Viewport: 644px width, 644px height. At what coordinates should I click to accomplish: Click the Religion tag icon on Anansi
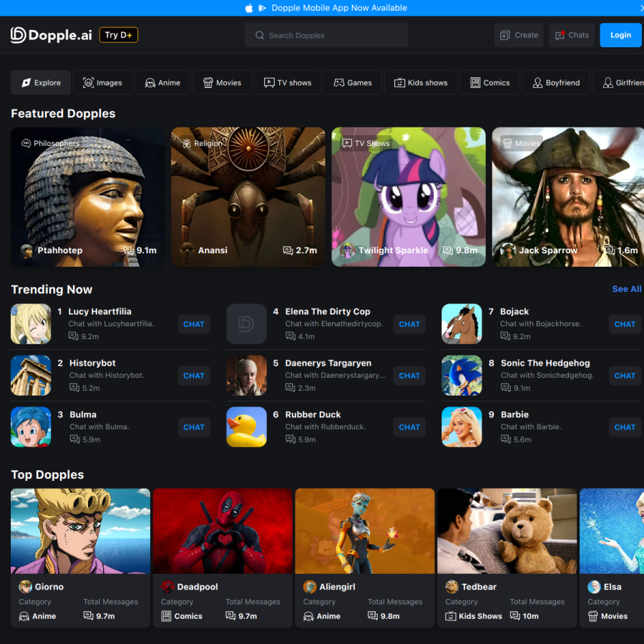[x=187, y=143]
